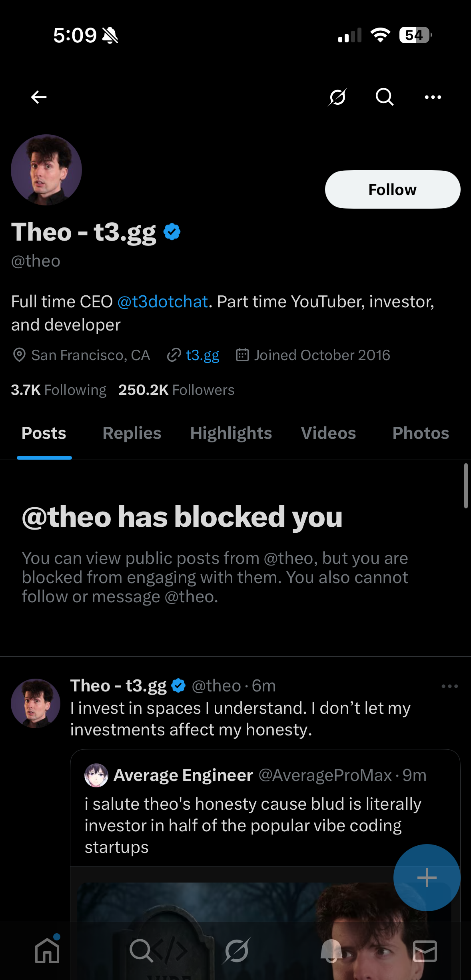Open the profile more options menu

point(433,97)
